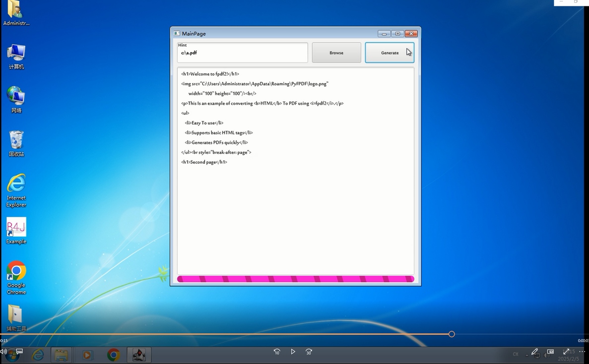Click the Generate button
The width and height of the screenshot is (589, 364).
point(390,53)
